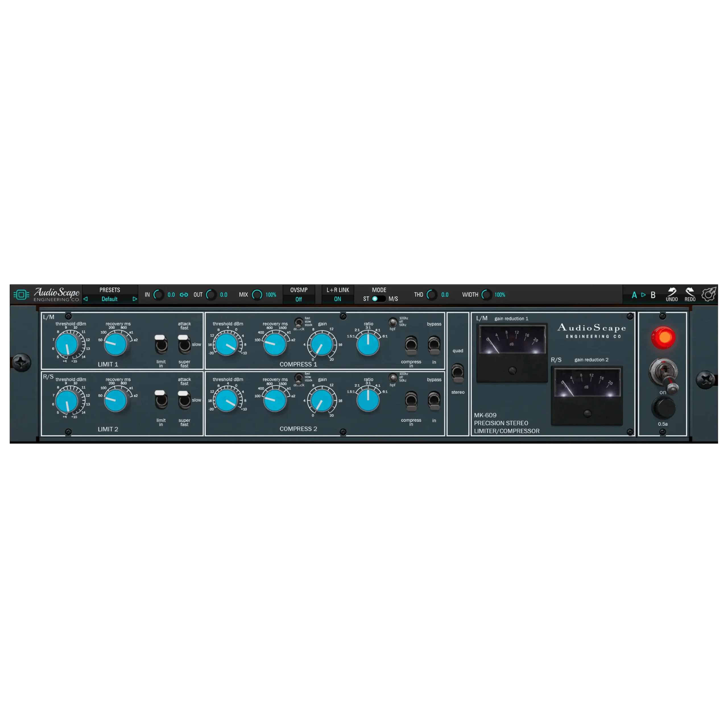
Task: Click the AudioScape plugin menu icon
Action: [x=21, y=295]
